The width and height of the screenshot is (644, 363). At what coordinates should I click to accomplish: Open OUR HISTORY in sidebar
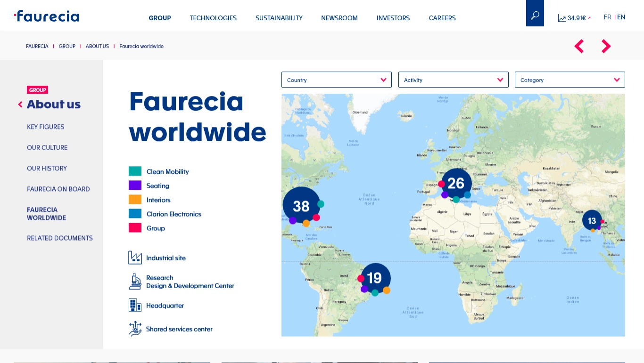47,168
